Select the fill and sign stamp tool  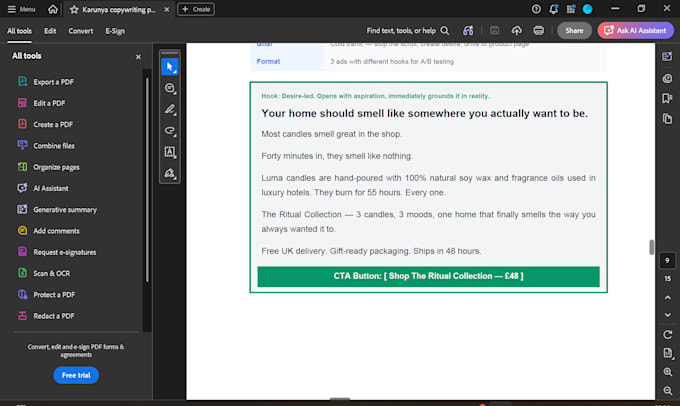170,173
